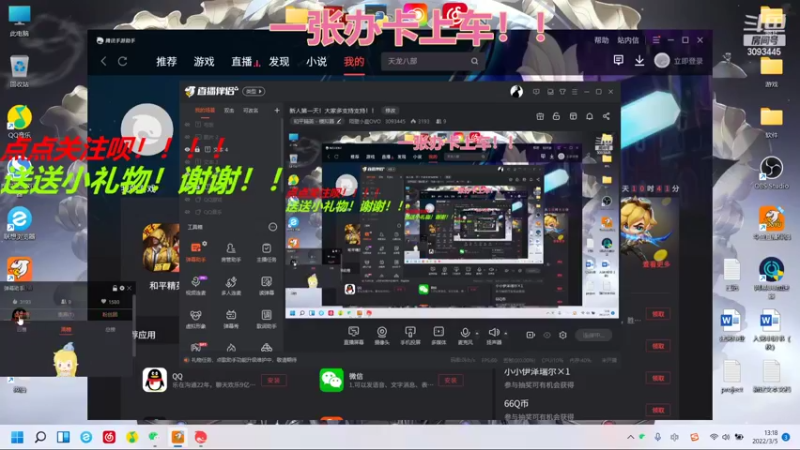The image size is (800, 450).
Task: Click 安装 button for 微信
Action: (451, 380)
